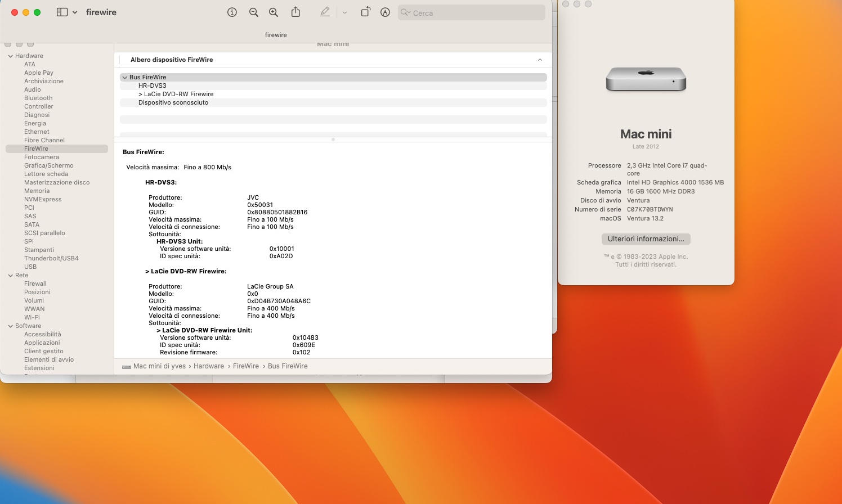Click the Cerca search field

click(472, 12)
